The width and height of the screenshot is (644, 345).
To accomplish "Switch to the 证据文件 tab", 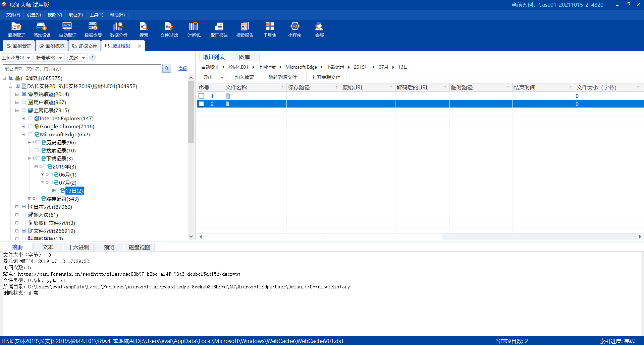I will [x=85, y=46].
